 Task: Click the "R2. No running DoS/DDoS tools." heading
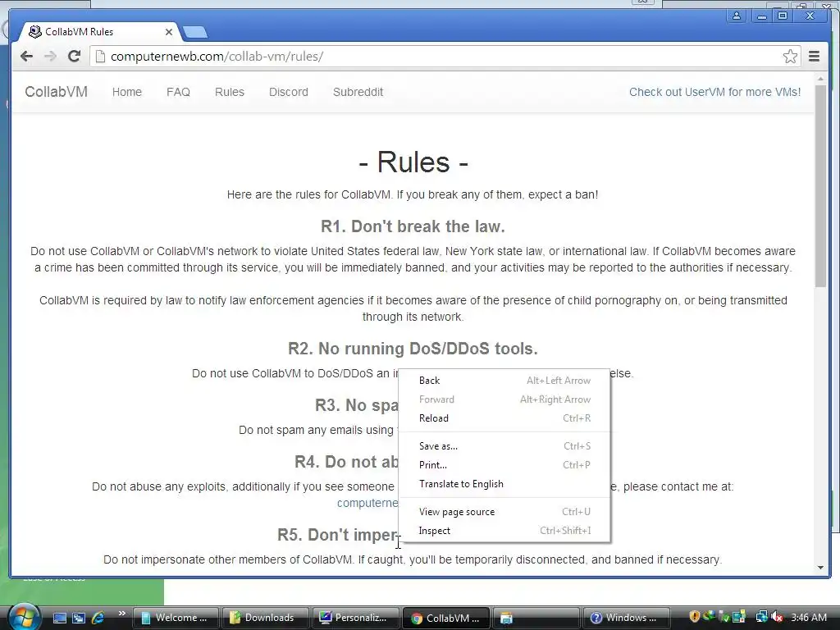click(413, 349)
